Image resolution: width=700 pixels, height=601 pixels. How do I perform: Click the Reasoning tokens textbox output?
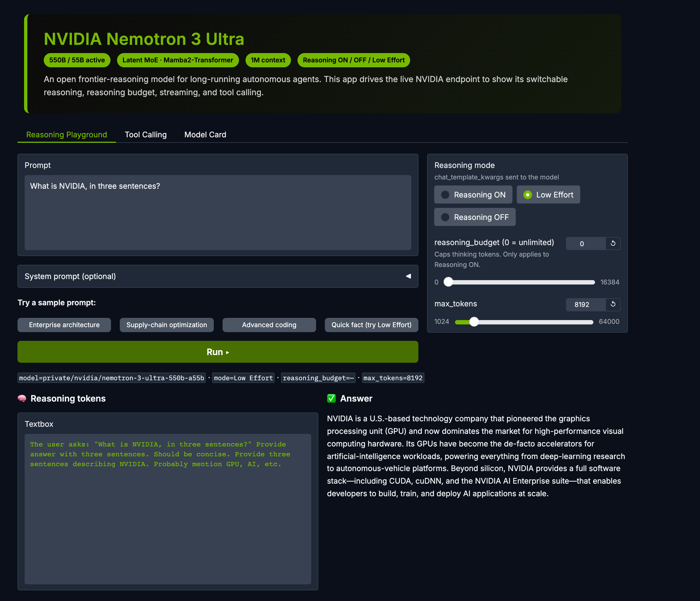(168, 509)
